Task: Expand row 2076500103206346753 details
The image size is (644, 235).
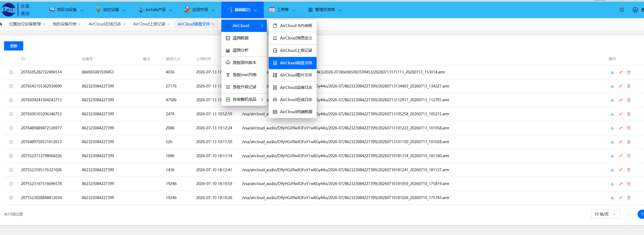Action: (11, 114)
